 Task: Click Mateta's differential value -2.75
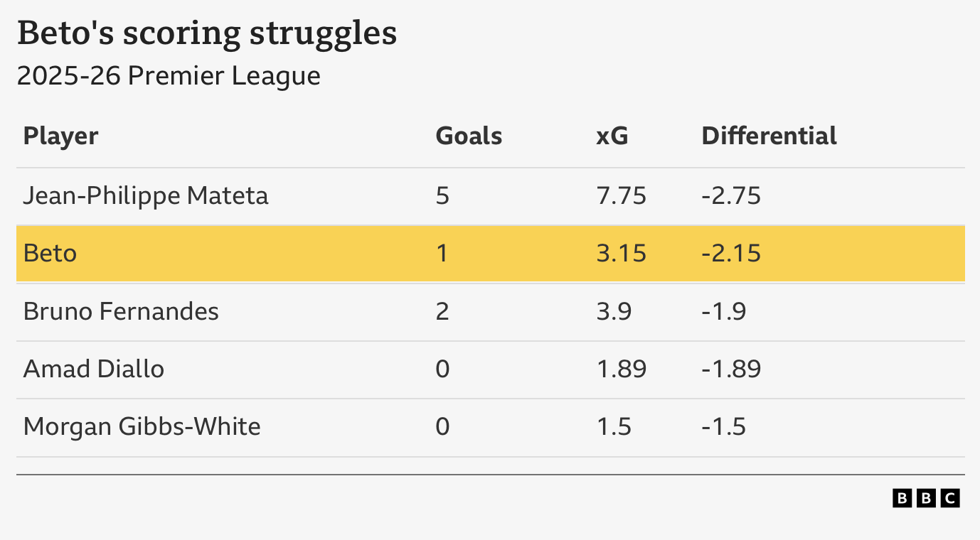[730, 195]
